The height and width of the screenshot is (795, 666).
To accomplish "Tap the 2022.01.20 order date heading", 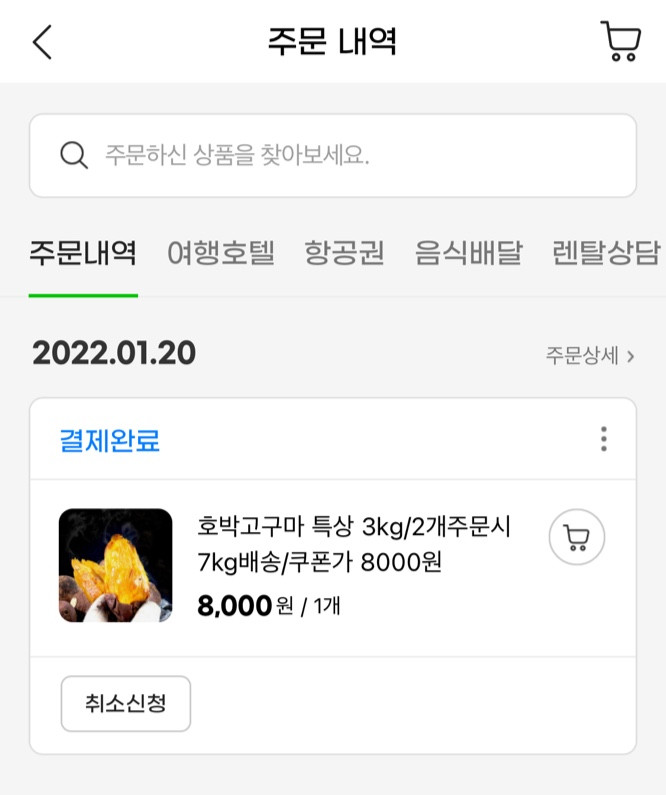I will point(114,353).
